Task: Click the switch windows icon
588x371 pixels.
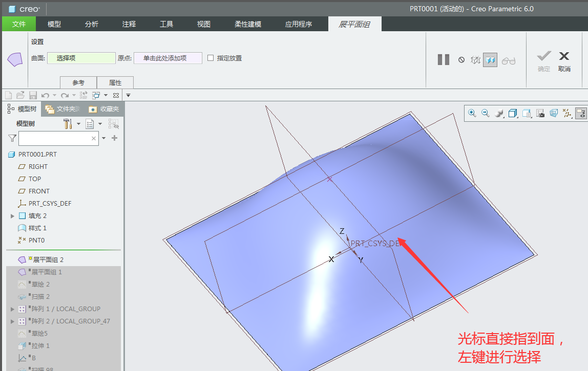Action: click(96, 95)
